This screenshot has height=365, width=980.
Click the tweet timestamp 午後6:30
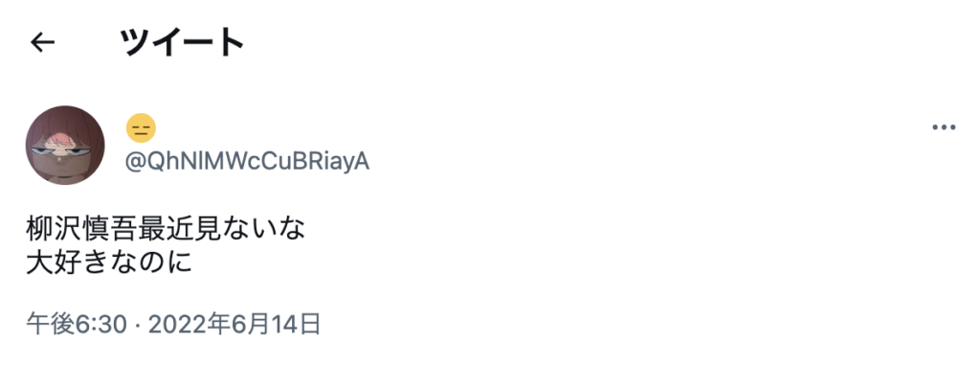(x=77, y=325)
